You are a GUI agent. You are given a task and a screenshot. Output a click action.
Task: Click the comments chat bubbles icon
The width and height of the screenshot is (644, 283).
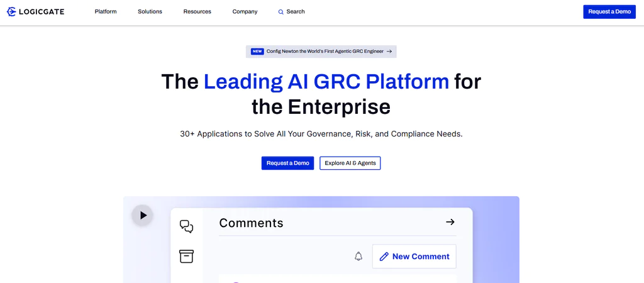click(x=186, y=226)
